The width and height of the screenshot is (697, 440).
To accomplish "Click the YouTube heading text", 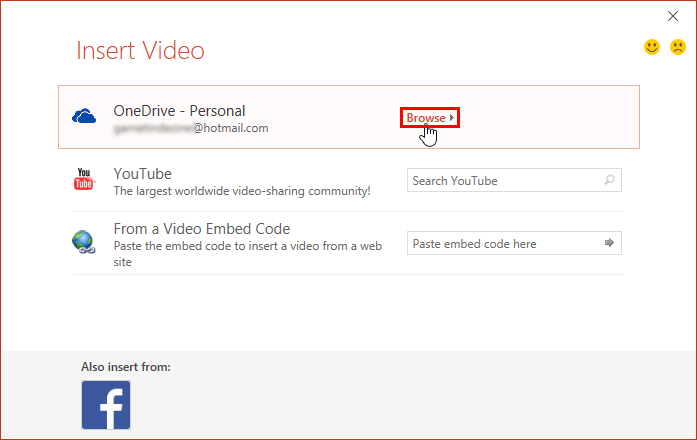I will coord(143,173).
